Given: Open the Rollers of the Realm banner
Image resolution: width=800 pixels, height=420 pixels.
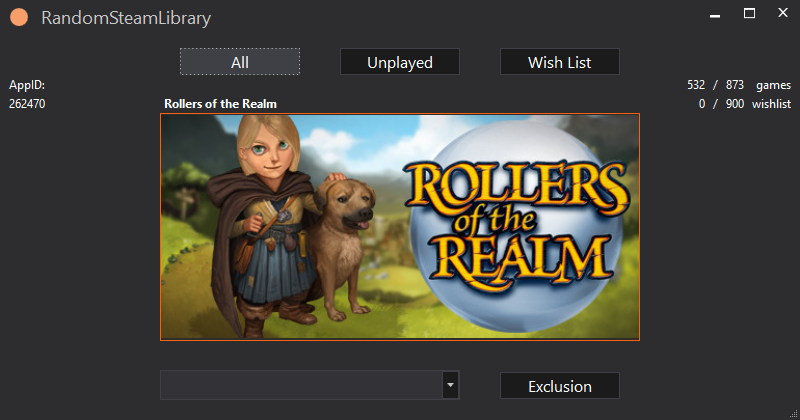Looking at the screenshot, I should tap(400, 227).
